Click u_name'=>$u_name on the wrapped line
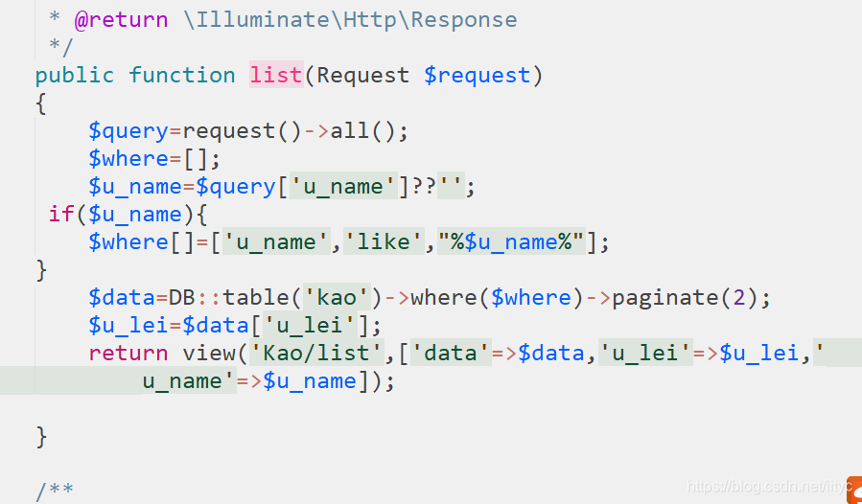The height and width of the screenshot is (504, 862). pyautogui.click(x=249, y=381)
